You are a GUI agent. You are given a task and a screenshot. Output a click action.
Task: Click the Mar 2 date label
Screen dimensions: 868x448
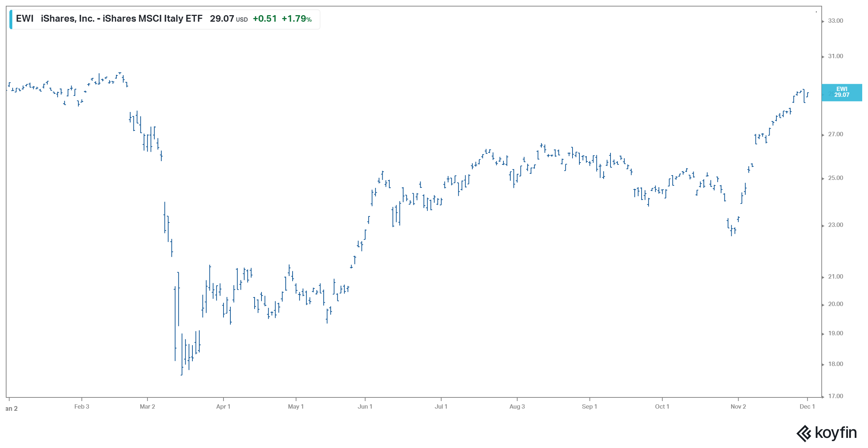(147, 407)
